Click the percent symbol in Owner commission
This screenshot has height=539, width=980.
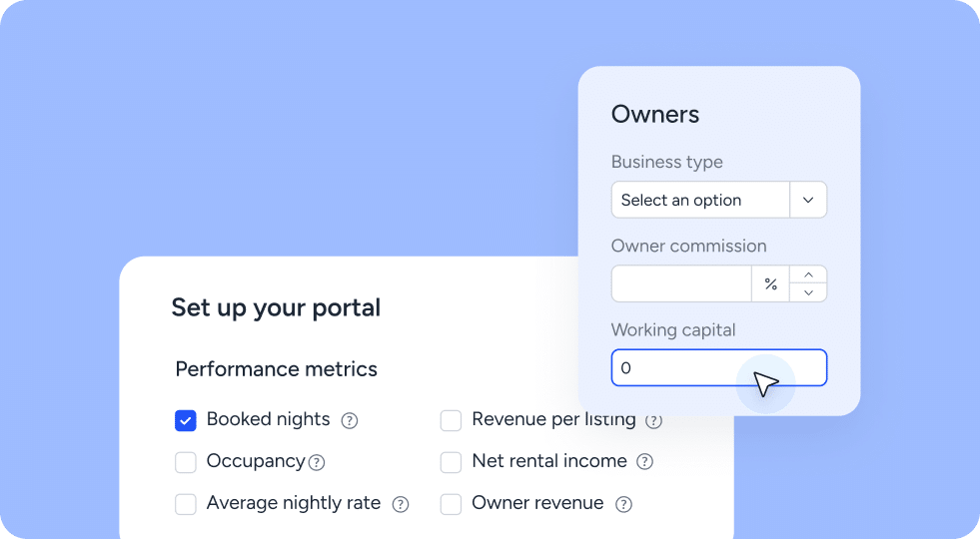770,284
